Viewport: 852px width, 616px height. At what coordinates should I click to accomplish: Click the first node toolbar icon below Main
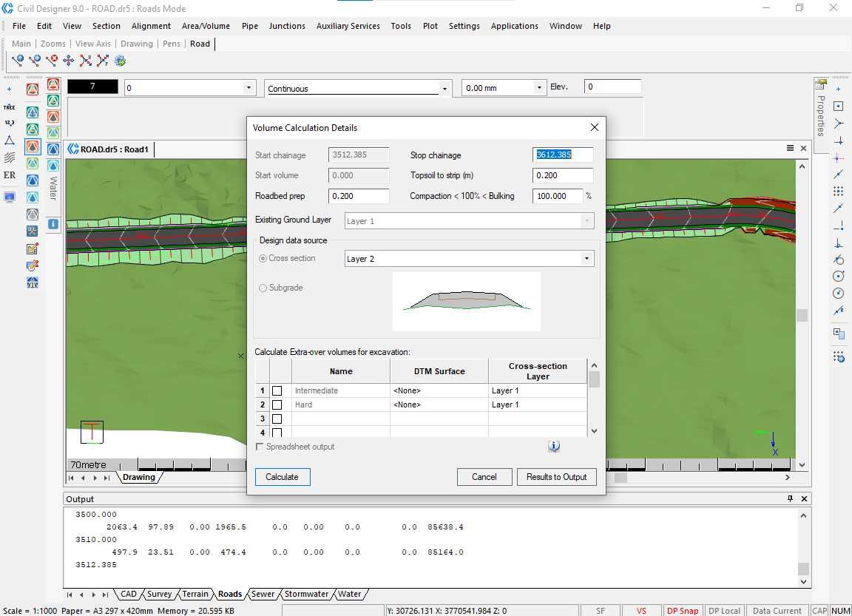(18, 61)
